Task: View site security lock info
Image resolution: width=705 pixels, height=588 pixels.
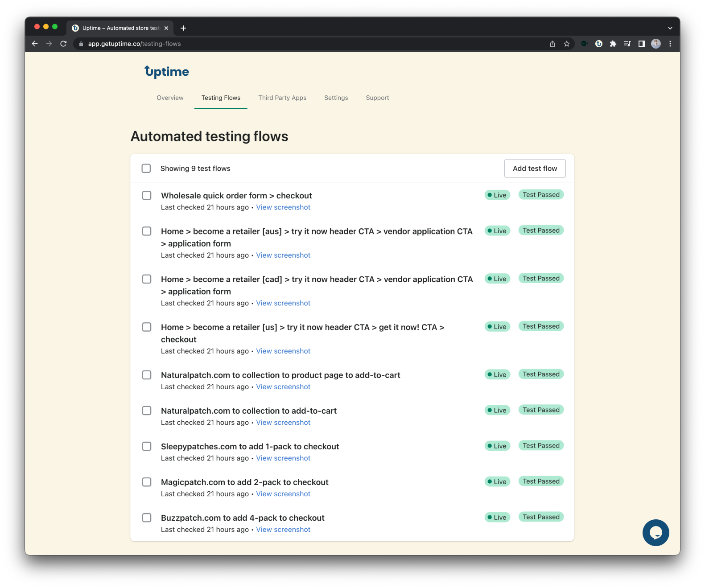Action: click(x=81, y=44)
